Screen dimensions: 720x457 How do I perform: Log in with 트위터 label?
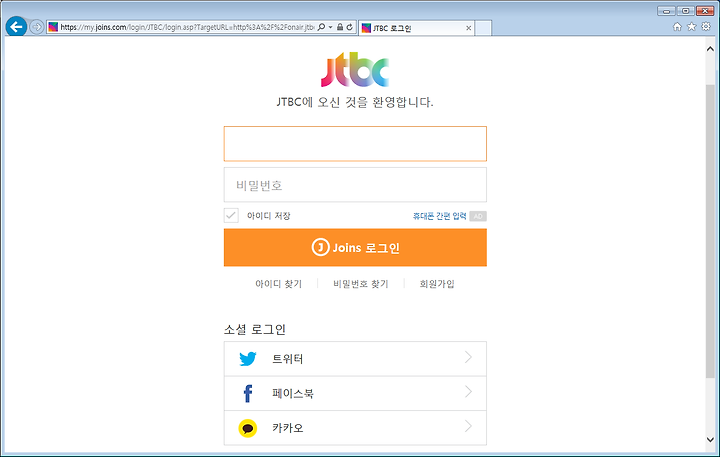coord(288,359)
